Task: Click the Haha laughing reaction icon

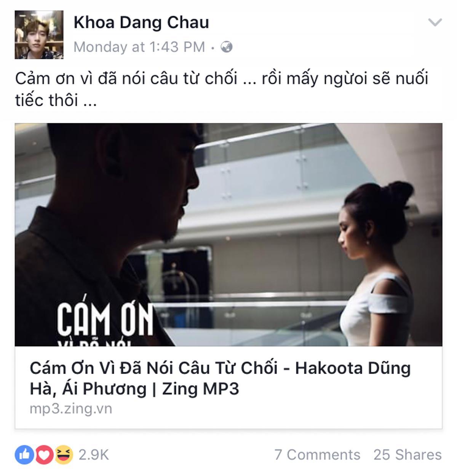Action: point(64,455)
